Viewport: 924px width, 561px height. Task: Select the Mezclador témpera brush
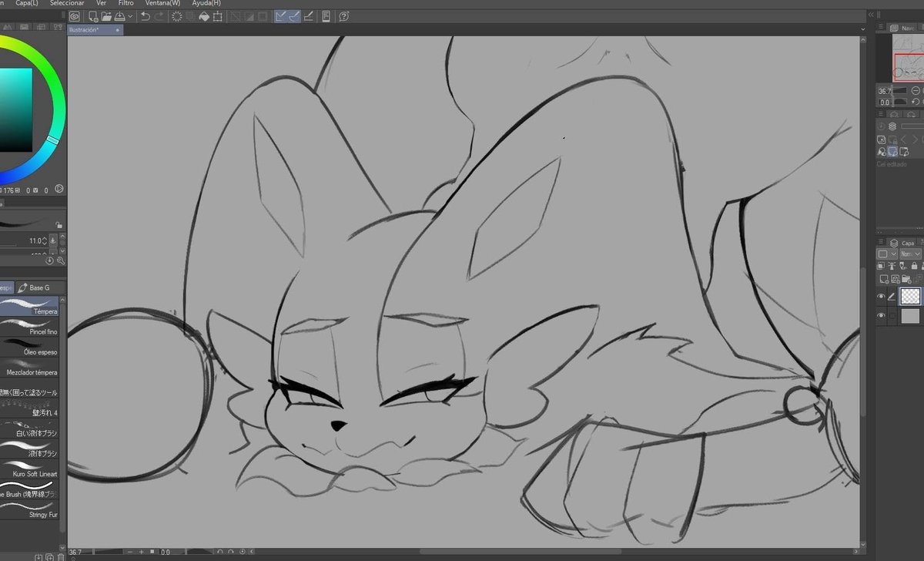pyautogui.click(x=29, y=366)
